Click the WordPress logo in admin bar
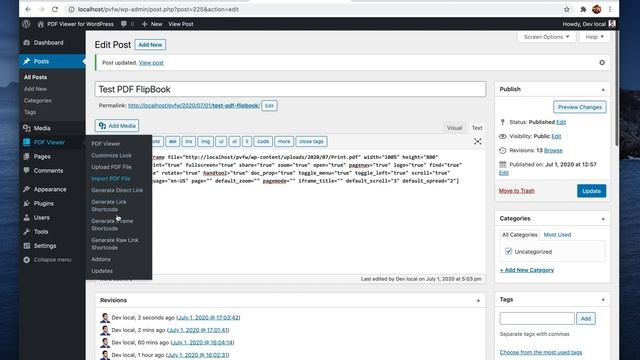This screenshot has height=360, width=640. click(27, 24)
